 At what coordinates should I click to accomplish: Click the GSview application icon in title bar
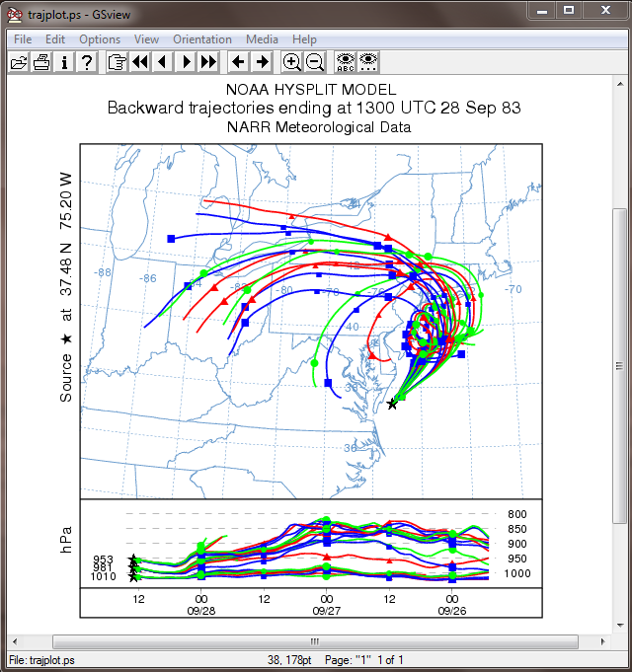15,14
